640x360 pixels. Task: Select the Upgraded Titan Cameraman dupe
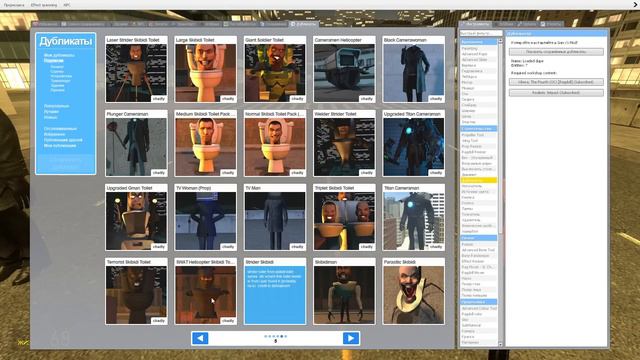[x=414, y=143]
